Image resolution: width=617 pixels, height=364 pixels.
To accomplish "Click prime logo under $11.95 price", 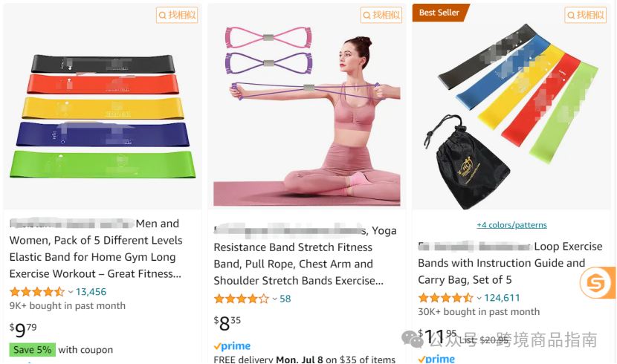I will tap(436, 359).
